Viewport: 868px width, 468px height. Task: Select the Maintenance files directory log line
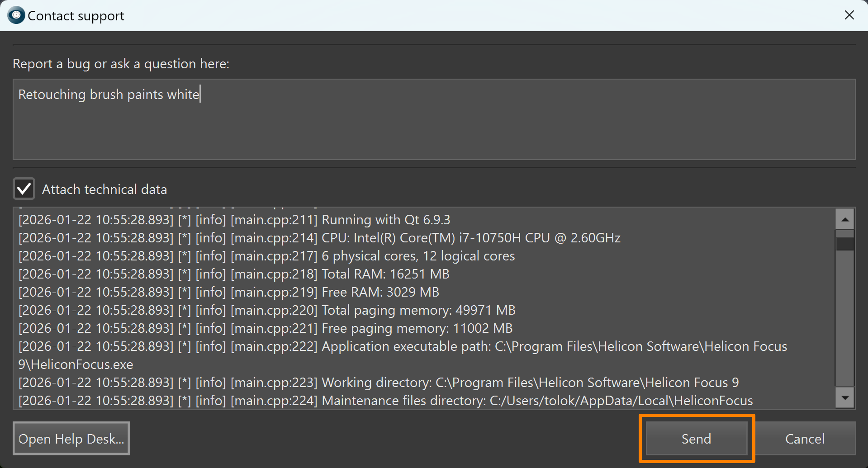coord(385,401)
